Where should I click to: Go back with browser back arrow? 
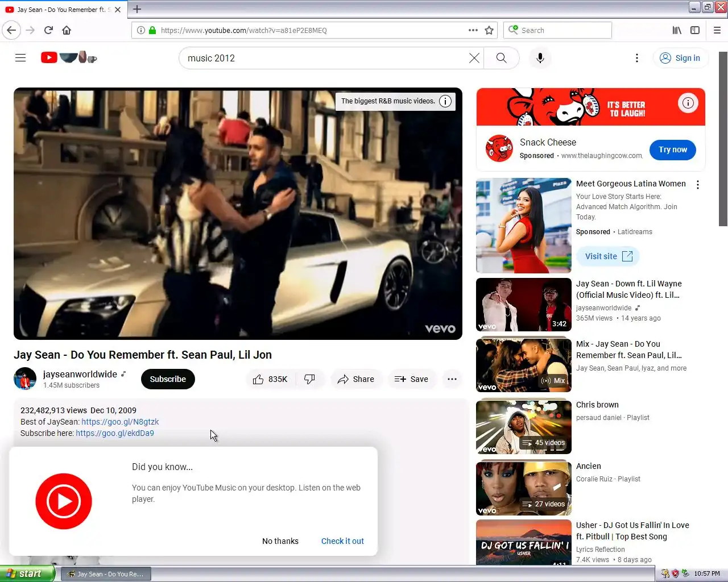tap(11, 30)
